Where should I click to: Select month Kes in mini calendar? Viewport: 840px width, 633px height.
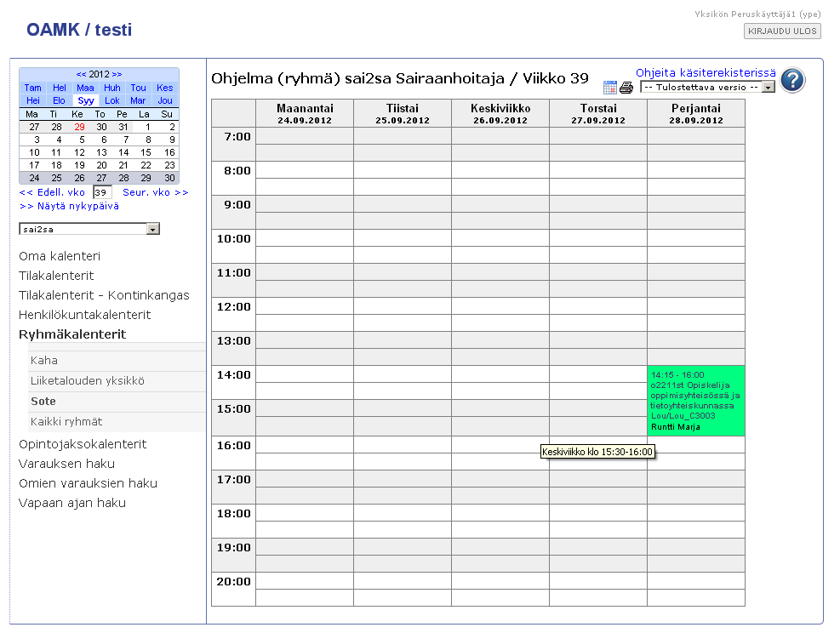pyautogui.click(x=164, y=88)
